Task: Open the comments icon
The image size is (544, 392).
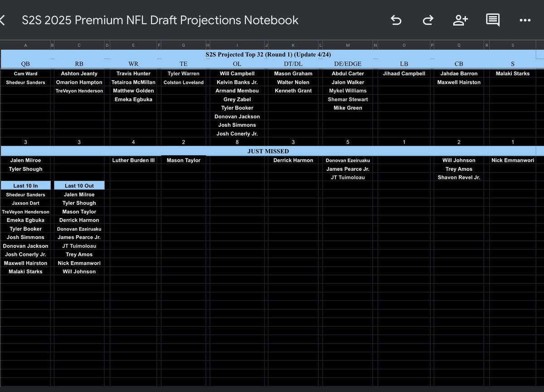Action: [x=493, y=20]
